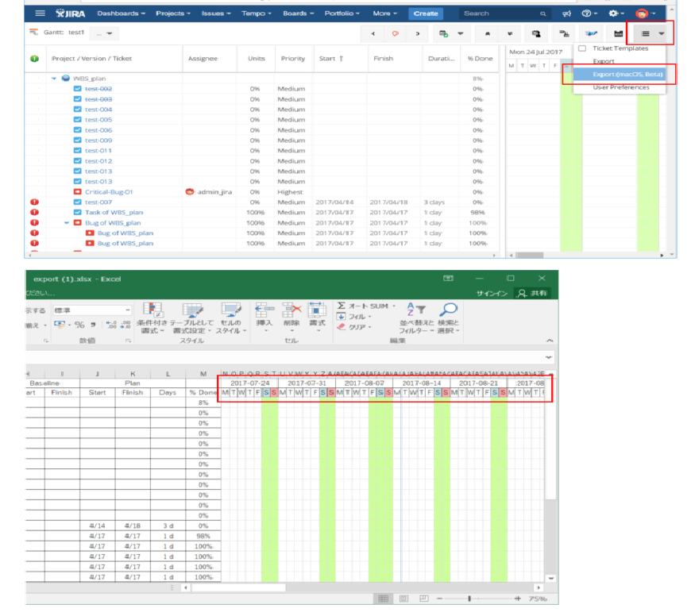This screenshot has height=616, width=699.
Task: Click red warning icon beside test-007
Action: (x=34, y=202)
